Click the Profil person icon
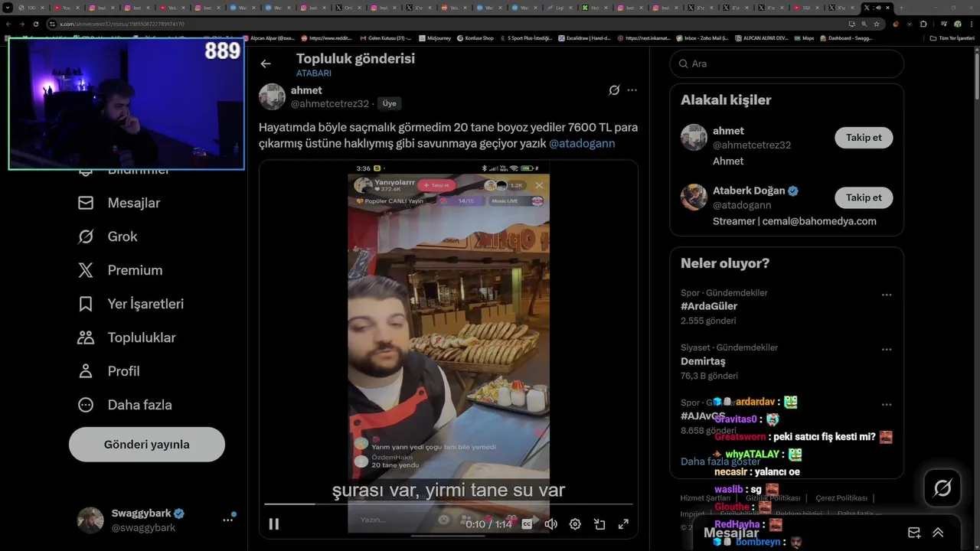Viewport: 980px width, 551px height. (x=86, y=371)
